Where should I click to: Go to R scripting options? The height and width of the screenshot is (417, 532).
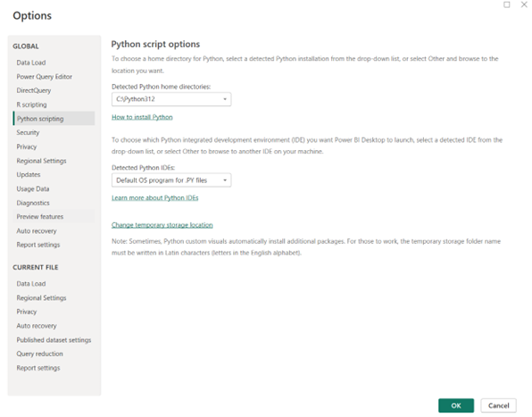pos(31,104)
